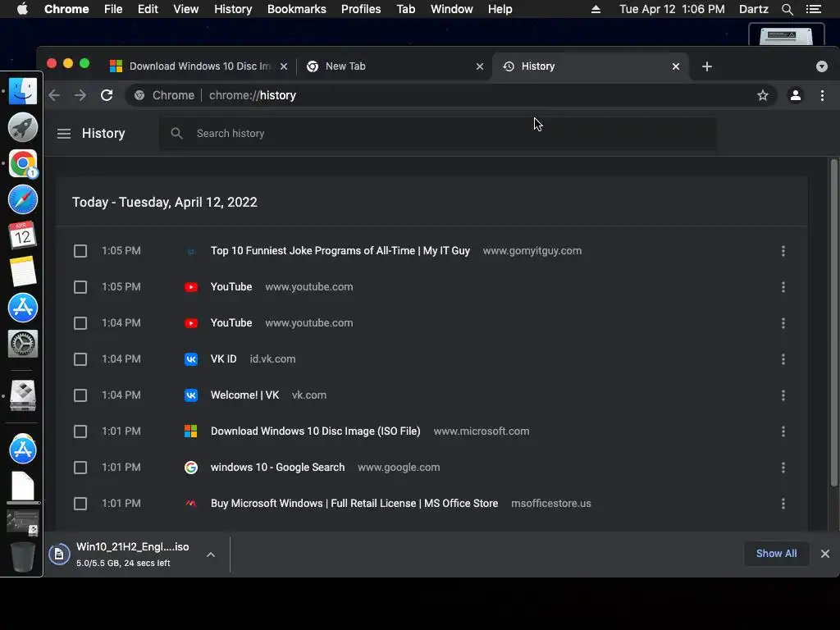840x630 pixels.
Task: Open Finder from the dock
Action: 22,90
